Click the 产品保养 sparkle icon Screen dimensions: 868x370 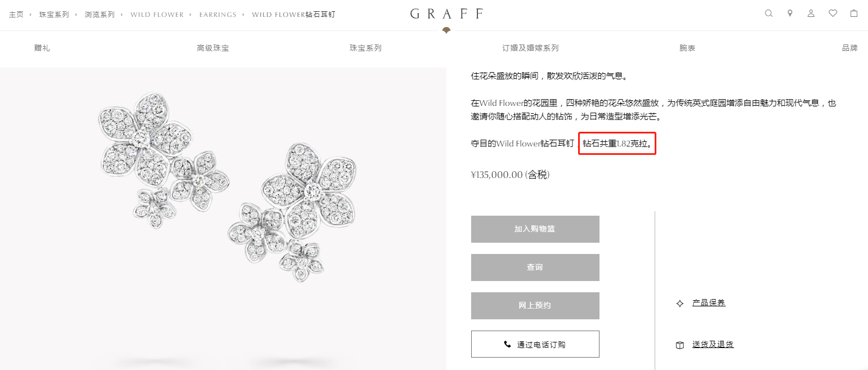click(x=680, y=304)
